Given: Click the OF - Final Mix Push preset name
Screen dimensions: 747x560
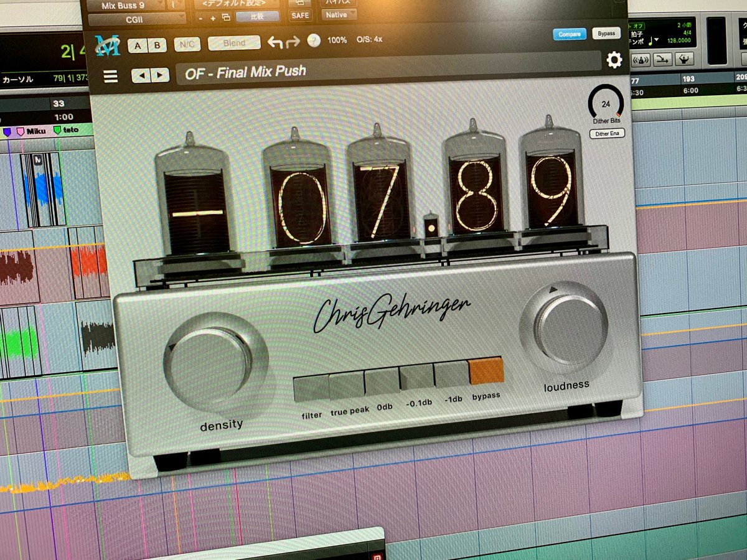Looking at the screenshot, I should (245, 72).
